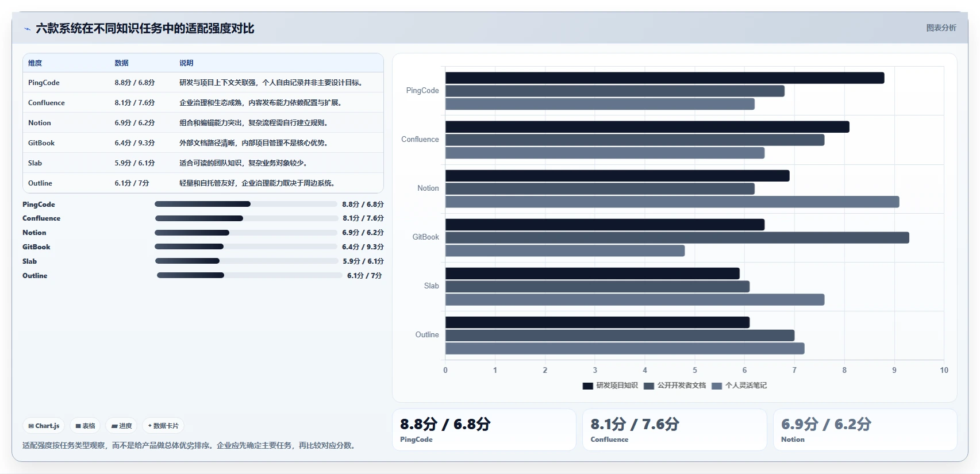Select the Slab cell in the table
The height and width of the screenshot is (474, 980).
click(x=35, y=163)
